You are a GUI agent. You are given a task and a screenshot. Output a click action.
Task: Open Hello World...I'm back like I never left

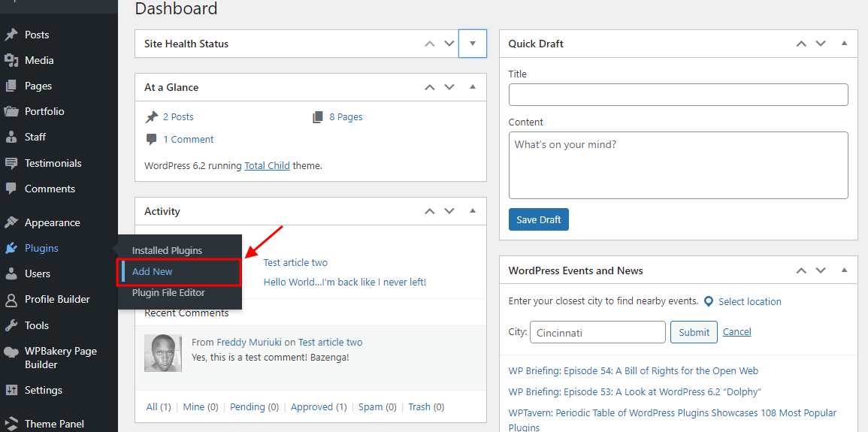tap(344, 282)
